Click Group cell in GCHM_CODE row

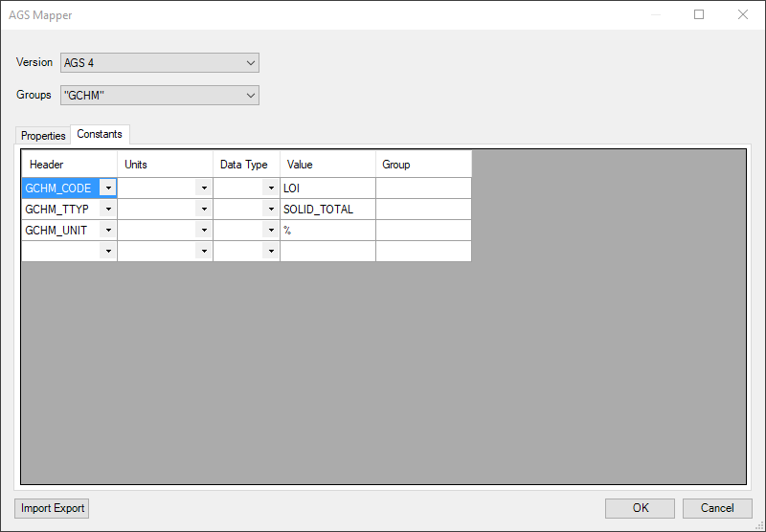tap(423, 188)
